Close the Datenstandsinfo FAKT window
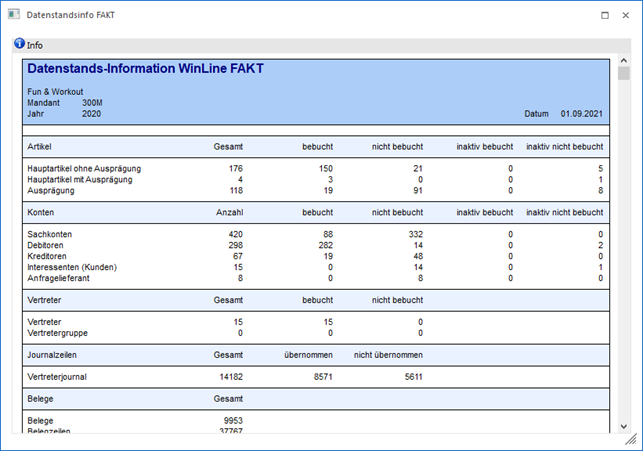This screenshot has height=451, width=643. coord(627,15)
